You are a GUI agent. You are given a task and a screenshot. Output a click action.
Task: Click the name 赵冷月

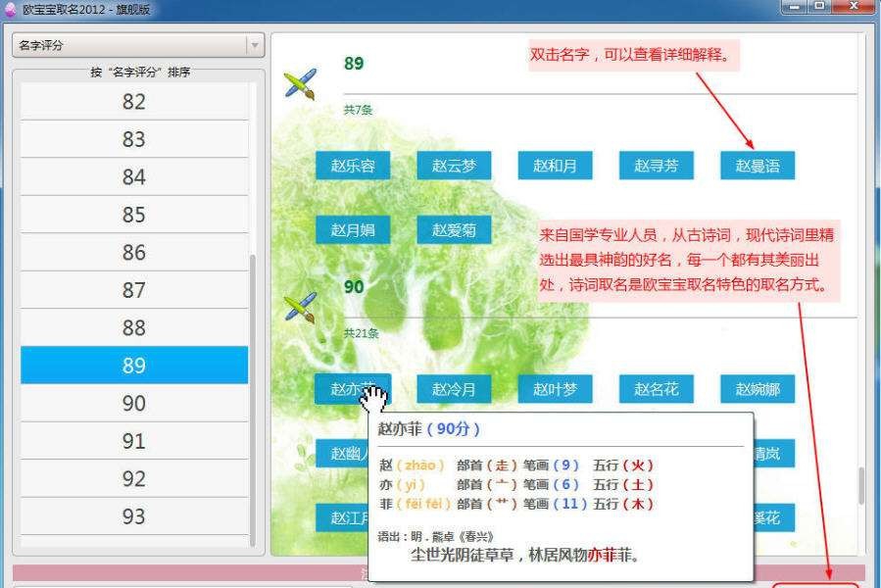[x=455, y=387]
